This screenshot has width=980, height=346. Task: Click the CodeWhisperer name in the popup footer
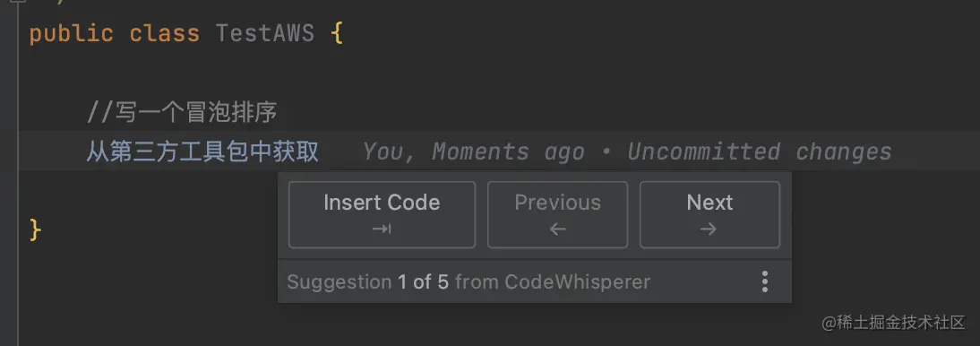pos(578,281)
